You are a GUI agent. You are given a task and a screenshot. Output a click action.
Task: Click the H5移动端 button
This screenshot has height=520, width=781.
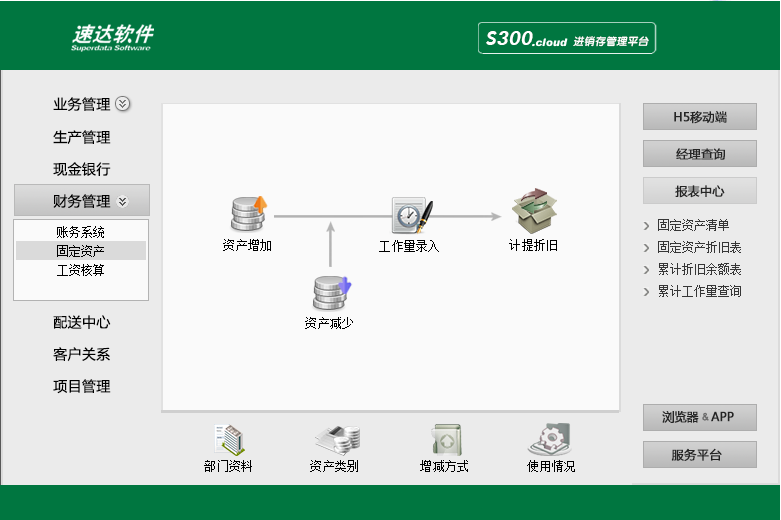point(700,117)
